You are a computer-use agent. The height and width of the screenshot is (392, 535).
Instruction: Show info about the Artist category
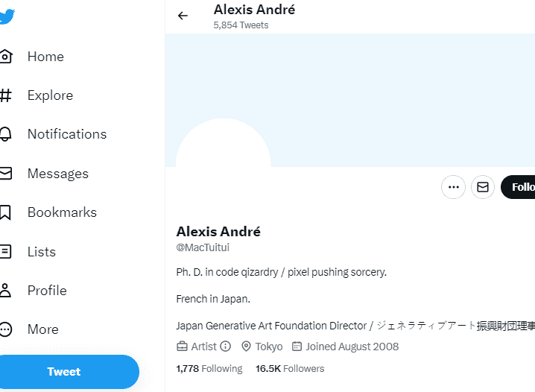pos(226,347)
